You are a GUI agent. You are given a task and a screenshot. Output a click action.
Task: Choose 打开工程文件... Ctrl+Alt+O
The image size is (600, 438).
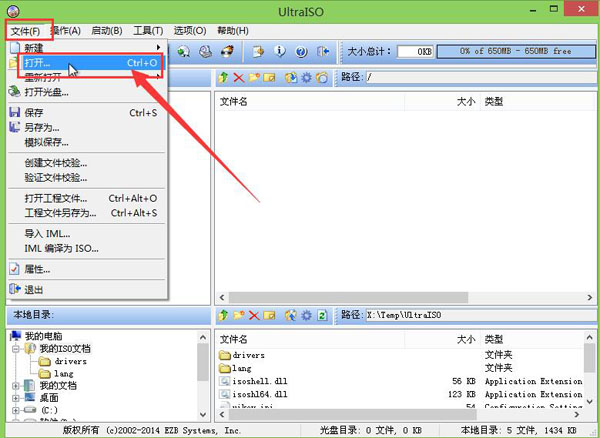coord(87,199)
